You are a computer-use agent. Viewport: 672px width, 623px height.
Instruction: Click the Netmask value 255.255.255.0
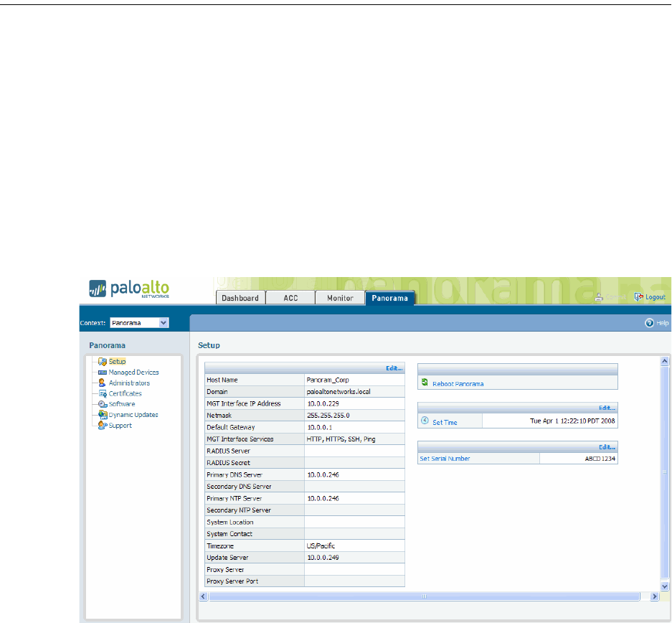328,415
